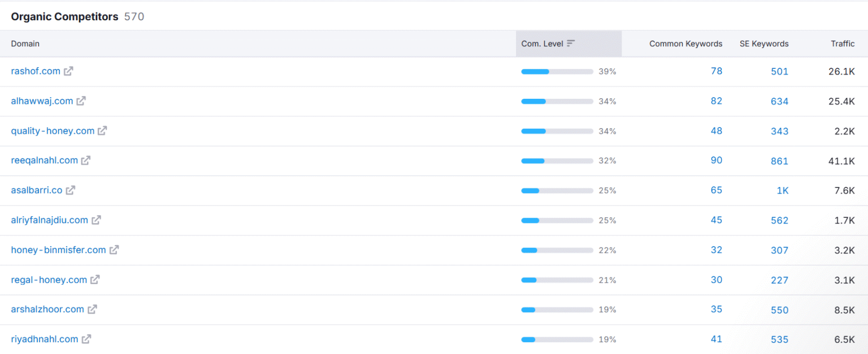Image resolution: width=868 pixels, height=354 pixels.
Task: View 90 common keywords for reeqalnahl.com
Action: click(x=716, y=160)
